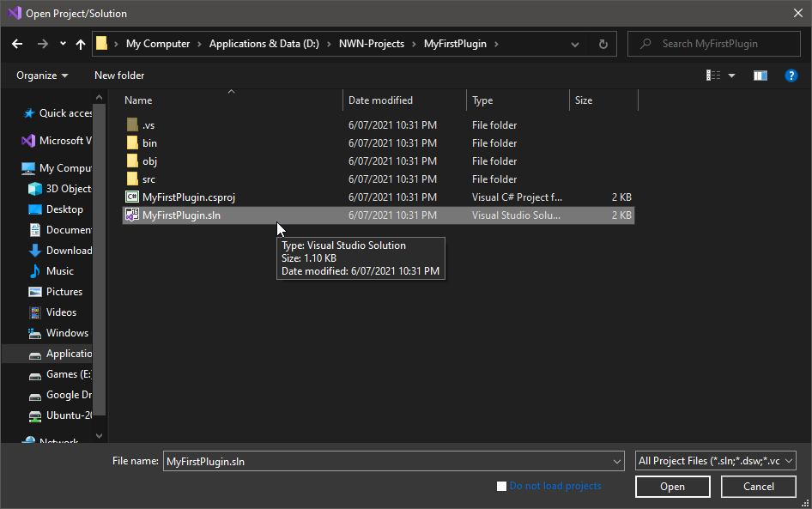Viewport: 812px width, 509px height.
Task: Select the MyFirstPlugin.sln file icon
Action: 132,215
